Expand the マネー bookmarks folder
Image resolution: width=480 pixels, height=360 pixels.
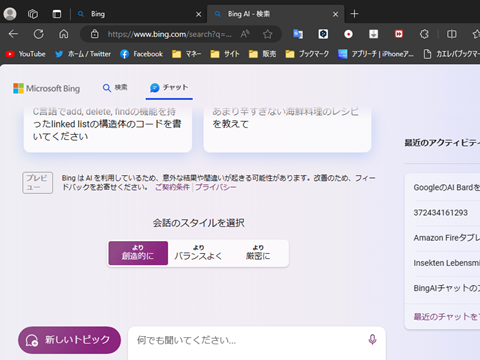point(187,54)
